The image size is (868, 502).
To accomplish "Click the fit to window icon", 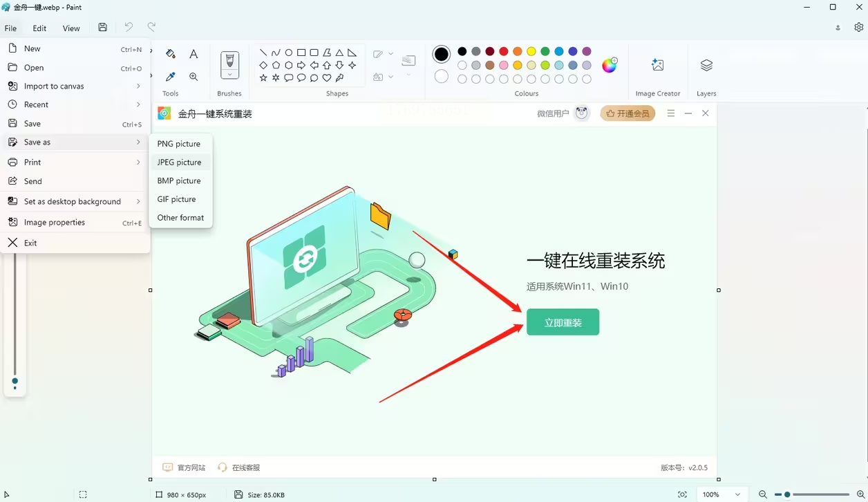I will click(x=683, y=494).
